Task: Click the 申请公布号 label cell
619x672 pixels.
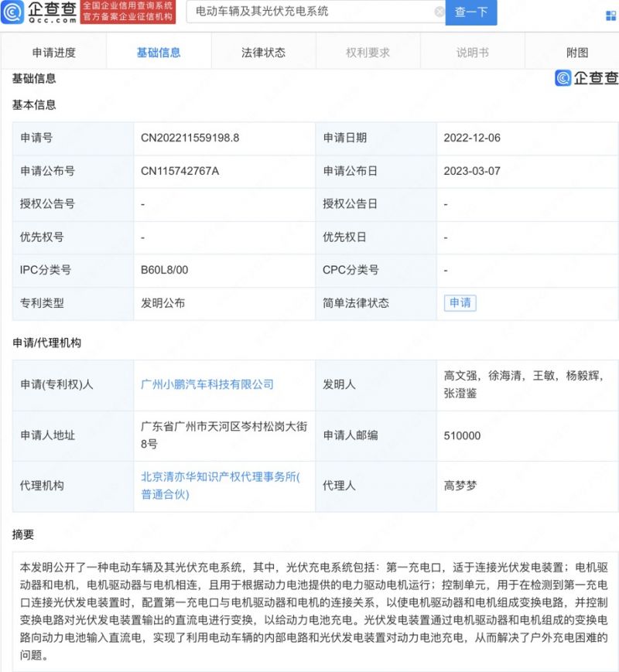Action: click(x=74, y=171)
